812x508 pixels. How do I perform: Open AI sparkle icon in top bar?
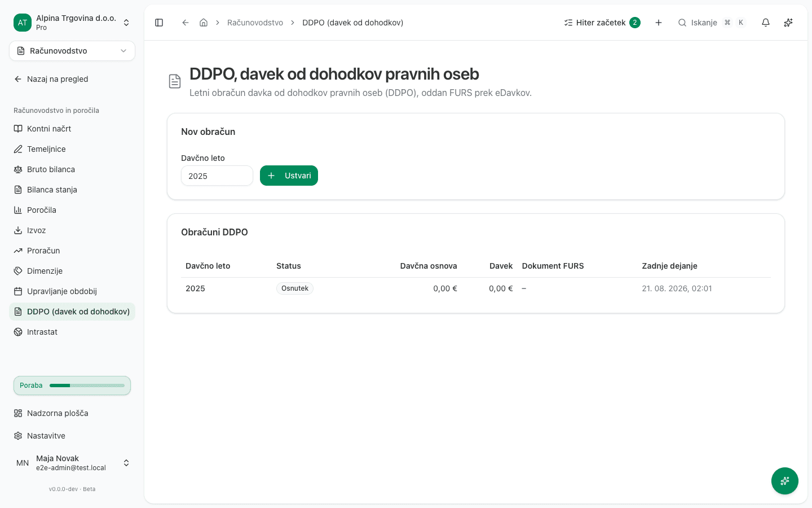(x=788, y=23)
